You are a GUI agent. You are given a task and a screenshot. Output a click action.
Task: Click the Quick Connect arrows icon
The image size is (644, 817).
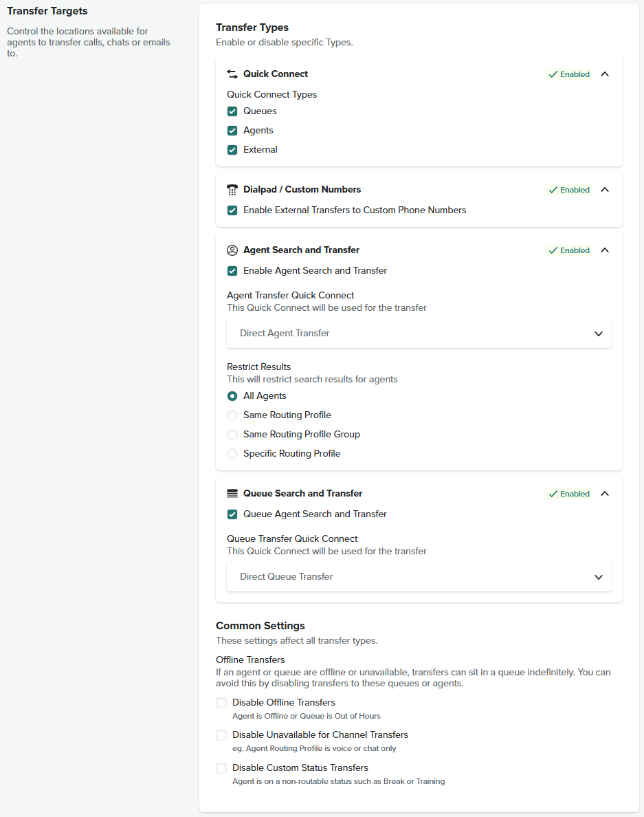tap(232, 74)
